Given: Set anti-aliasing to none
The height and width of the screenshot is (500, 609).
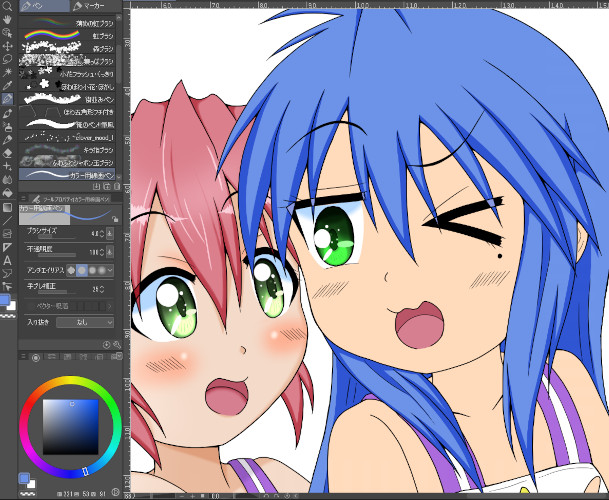Looking at the screenshot, I should tap(71, 270).
